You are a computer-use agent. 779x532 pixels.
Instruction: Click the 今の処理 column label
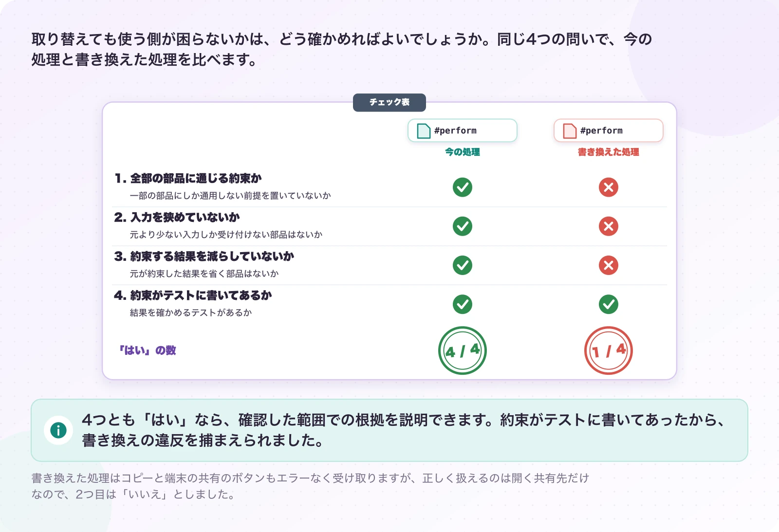463,152
